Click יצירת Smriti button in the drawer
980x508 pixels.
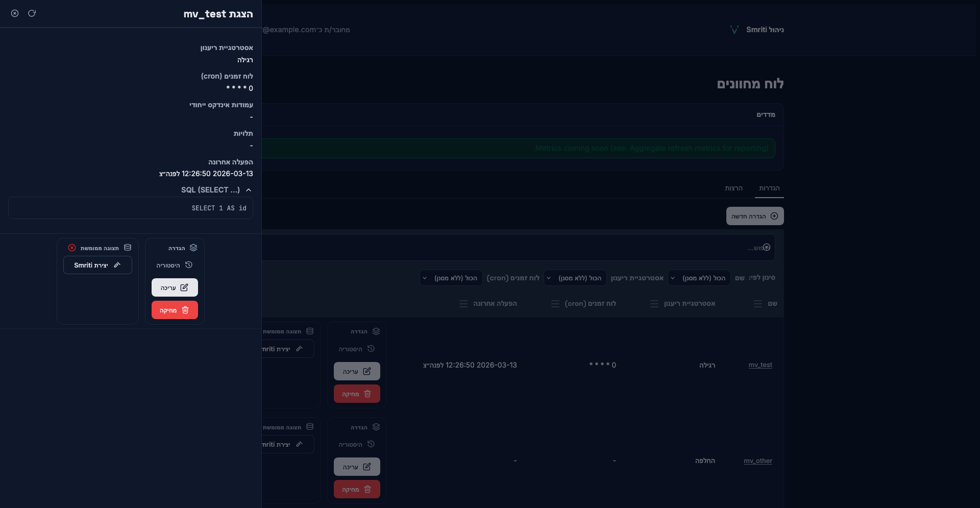[97, 265]
